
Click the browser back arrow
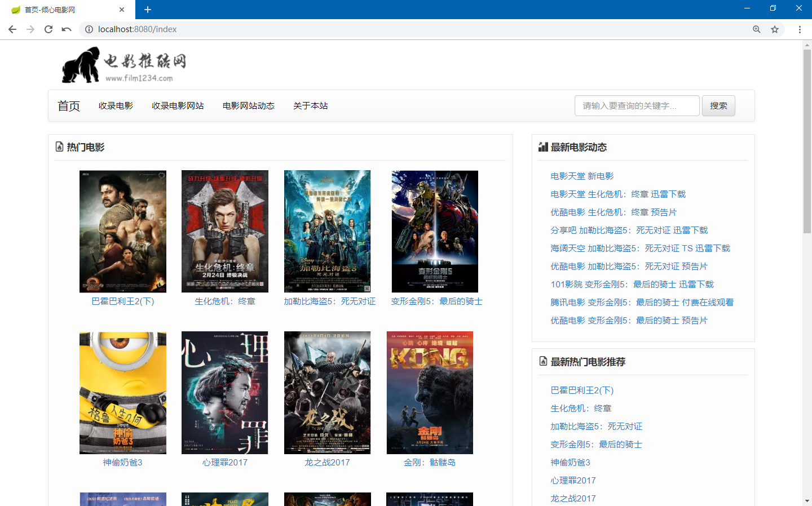[12, 29]
